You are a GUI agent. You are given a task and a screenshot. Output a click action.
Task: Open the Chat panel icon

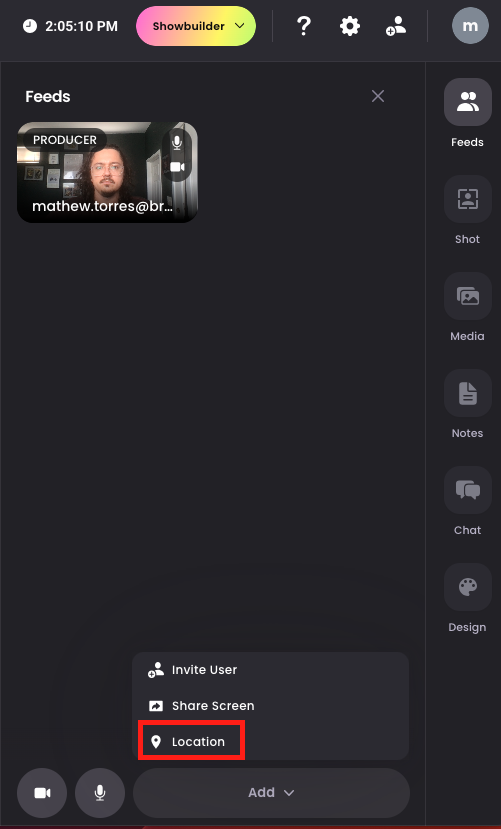tap(468, 490)
